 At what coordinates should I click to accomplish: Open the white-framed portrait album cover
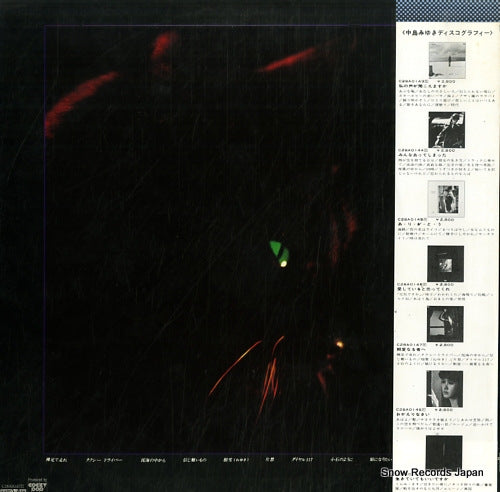point(446,199)
